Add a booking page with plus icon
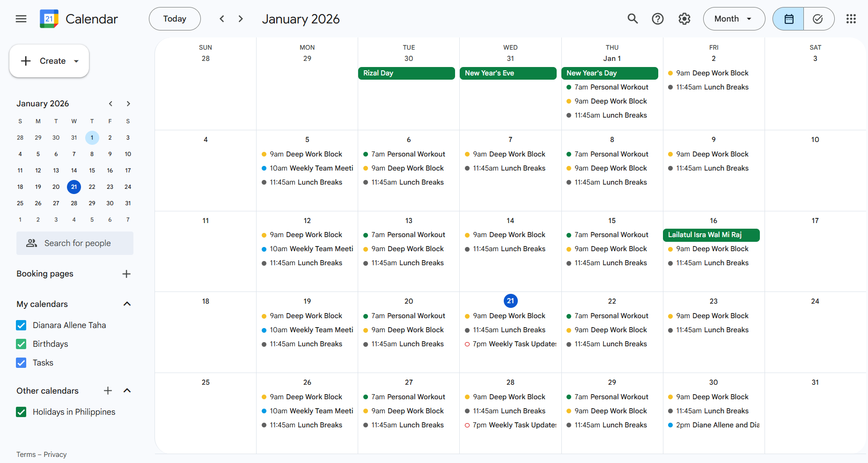 point(126,274)
